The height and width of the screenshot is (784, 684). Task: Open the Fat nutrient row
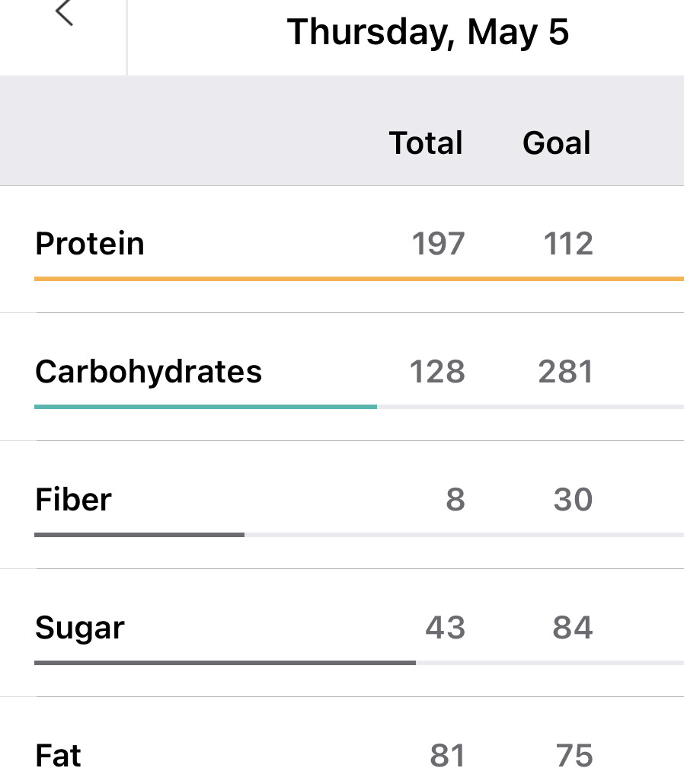pyautogui.click(x=58, y=755)
